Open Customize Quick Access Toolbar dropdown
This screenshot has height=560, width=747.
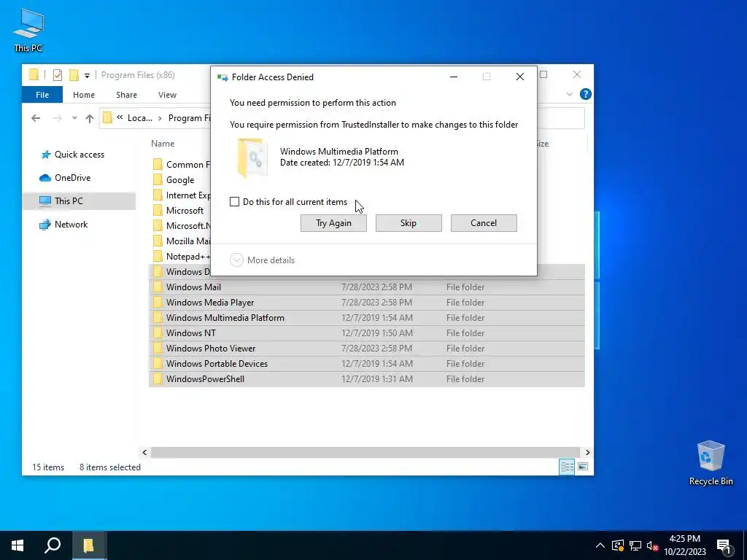88,75
